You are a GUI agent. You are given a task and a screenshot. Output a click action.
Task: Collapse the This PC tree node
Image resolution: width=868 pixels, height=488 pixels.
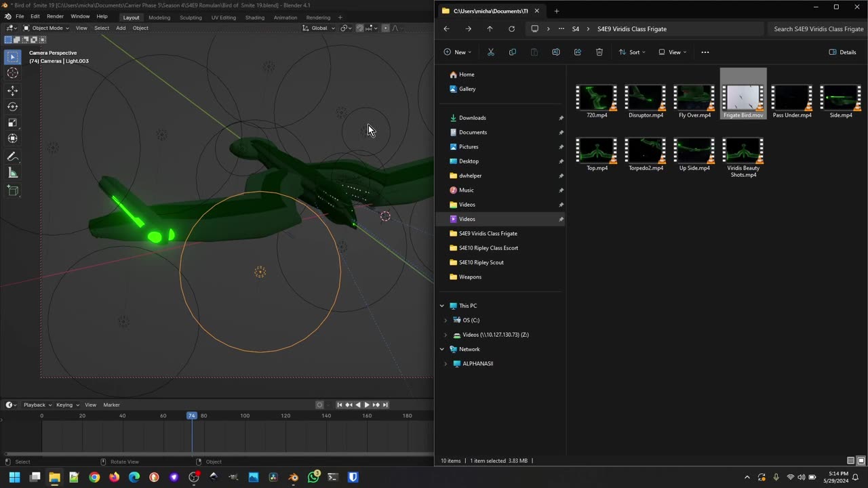click(442, 306)
